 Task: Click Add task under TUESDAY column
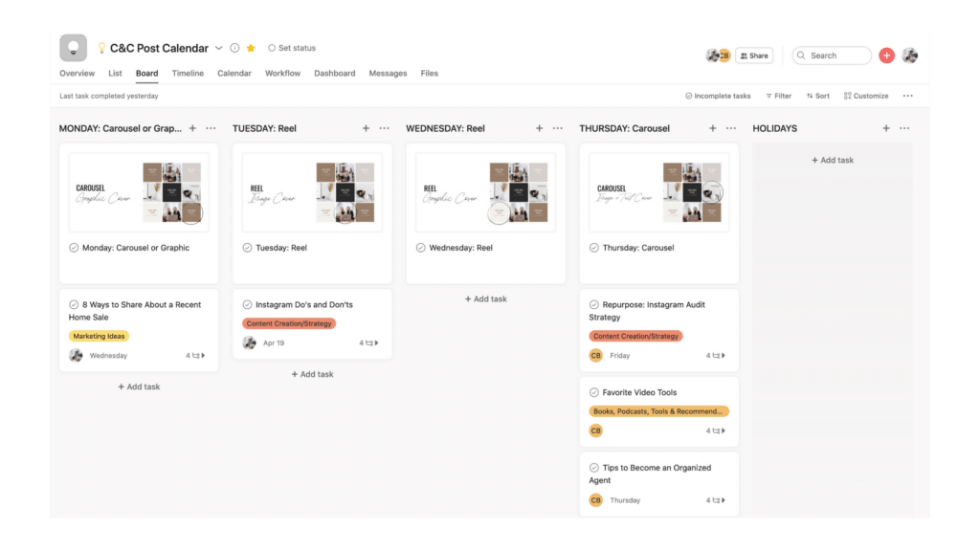click(312, 375)
